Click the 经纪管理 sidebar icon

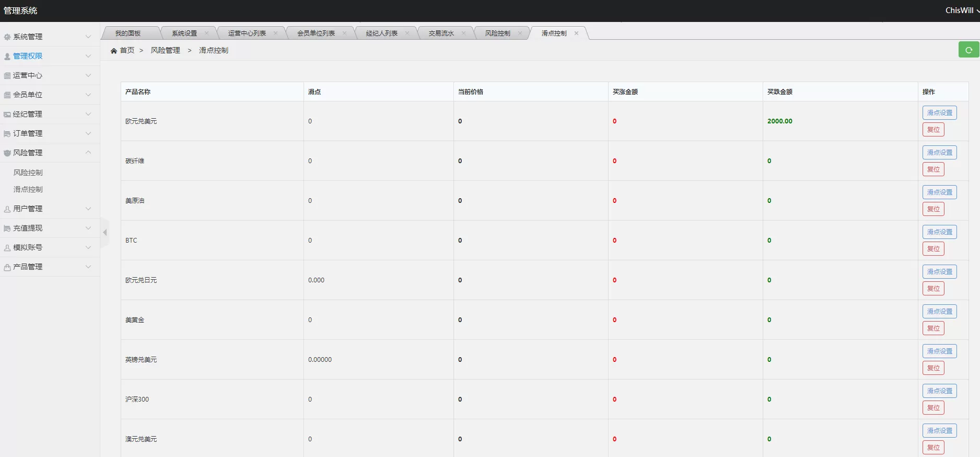[x=7, y=115]
